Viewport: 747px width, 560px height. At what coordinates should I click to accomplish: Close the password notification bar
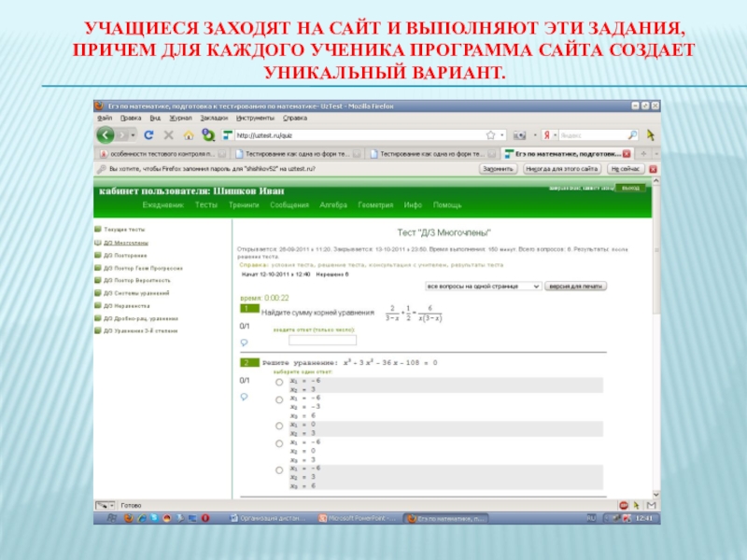(x=653, y=169)
